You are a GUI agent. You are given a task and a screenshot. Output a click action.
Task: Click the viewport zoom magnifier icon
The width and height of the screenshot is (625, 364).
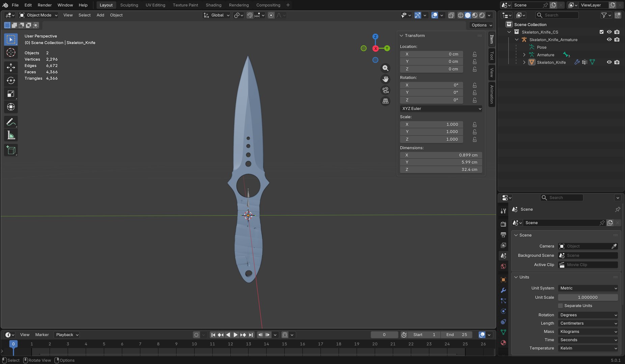pos(385,68)
